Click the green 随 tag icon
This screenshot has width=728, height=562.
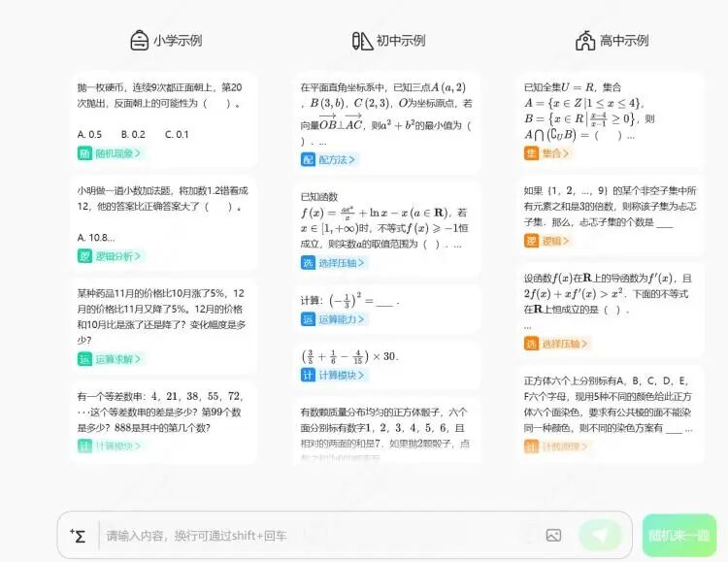pos(84,153)
